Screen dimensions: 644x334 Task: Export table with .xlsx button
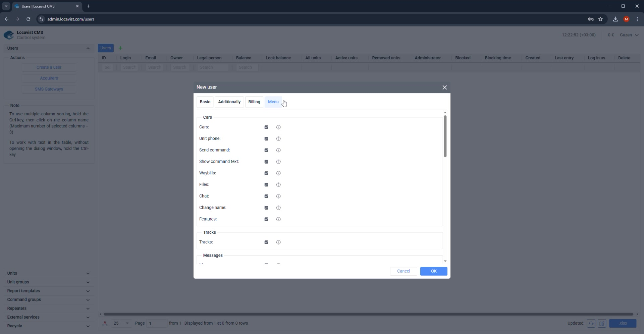pyautogui.click(x=623, y=324)
